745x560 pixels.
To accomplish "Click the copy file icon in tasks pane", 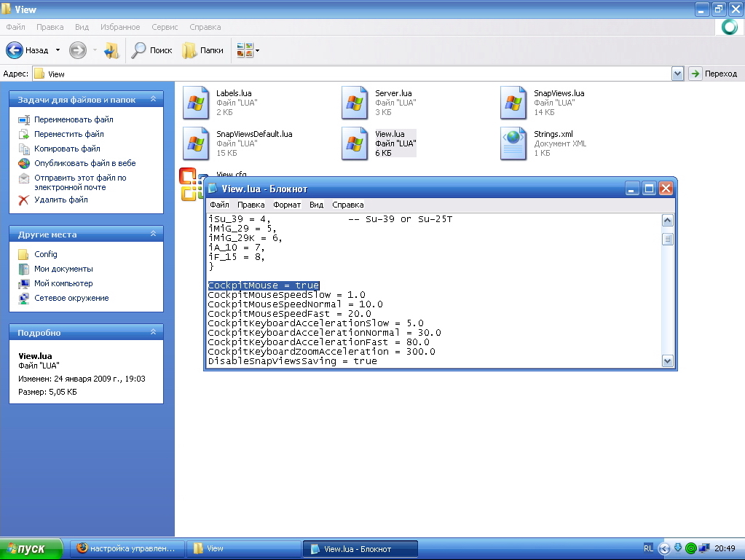I will click(24, 149).
